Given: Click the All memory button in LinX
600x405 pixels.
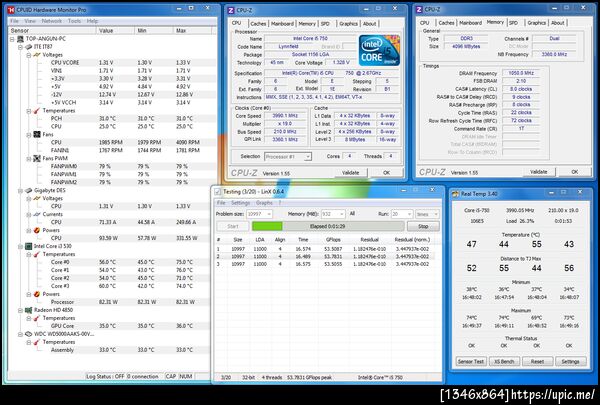Looking at the screenshot, I should [x=352, y=214].
